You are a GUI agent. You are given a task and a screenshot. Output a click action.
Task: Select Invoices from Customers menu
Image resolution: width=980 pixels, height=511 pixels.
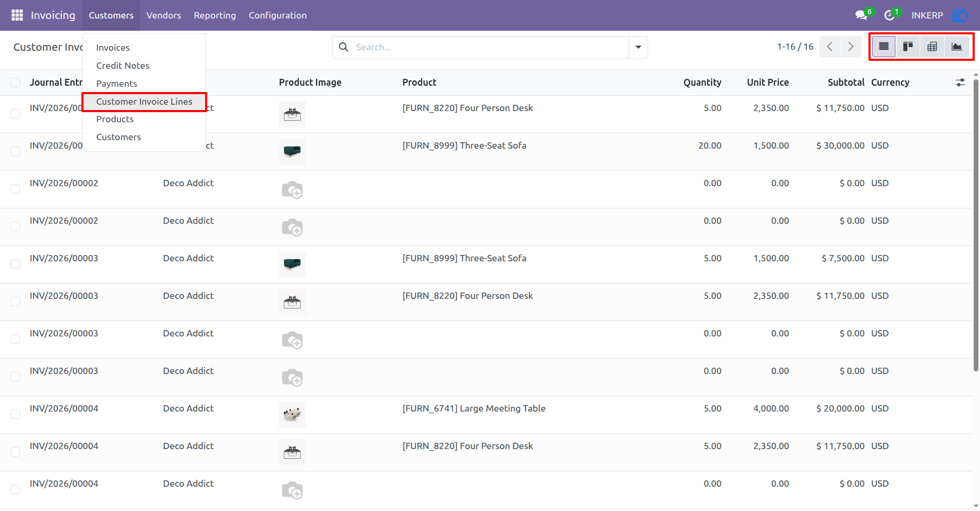tap(144, 48)
